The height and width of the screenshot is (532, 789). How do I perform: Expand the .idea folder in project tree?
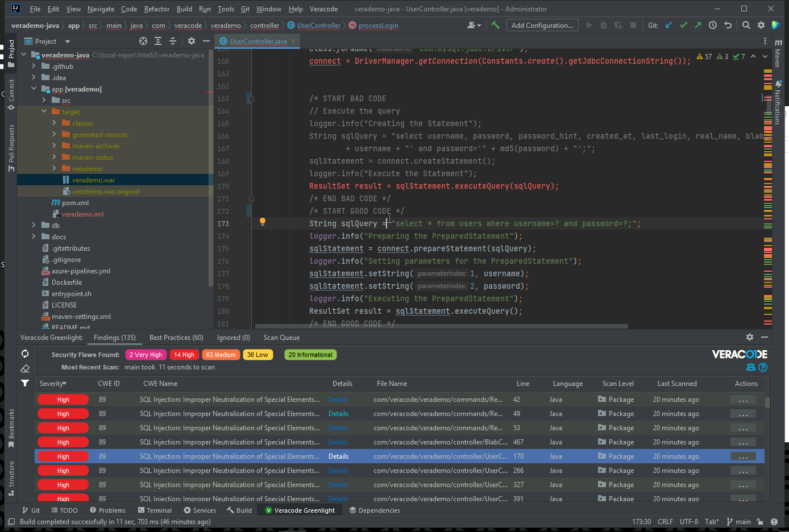[x=34, y=77]
